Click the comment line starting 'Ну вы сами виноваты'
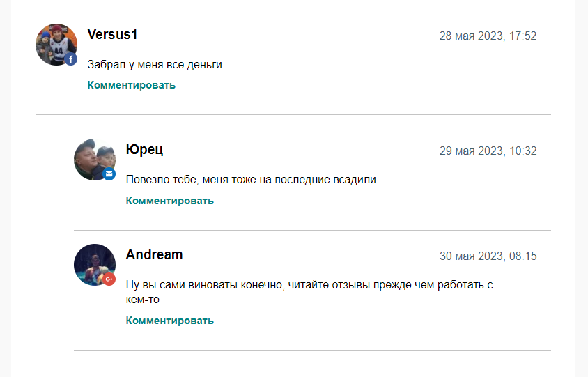Viewport: 588px width, 377px height. tap(309, 285)
